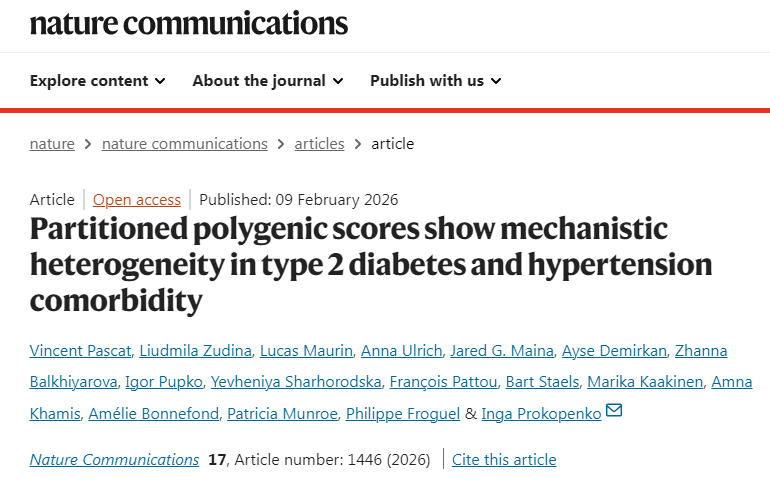Image resolution: width=770 pixels, height=493 pixels.
Task: Click the italic Nature Communications journal link
Action: coord(114,460)
